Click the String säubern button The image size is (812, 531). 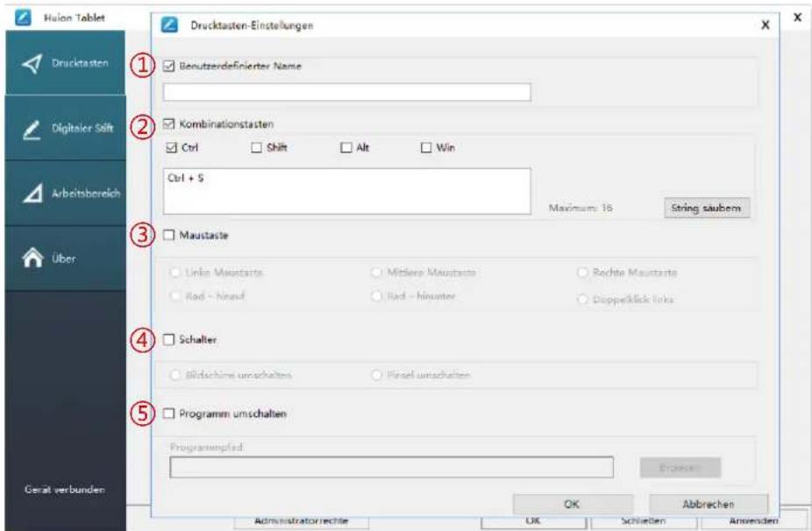point(707,208)
